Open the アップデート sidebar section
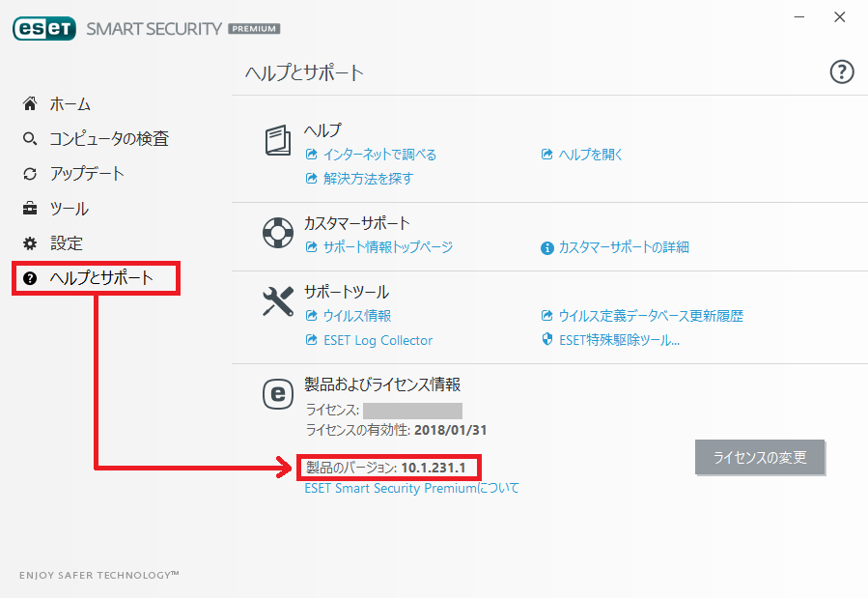The width and height of the screenshot is (868, 598). click(87, 174)
